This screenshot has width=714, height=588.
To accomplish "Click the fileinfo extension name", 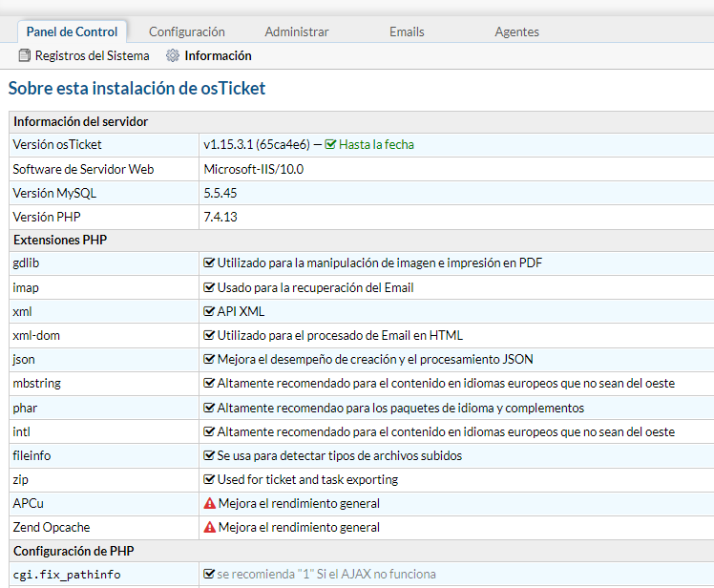I will click(31, 455).
